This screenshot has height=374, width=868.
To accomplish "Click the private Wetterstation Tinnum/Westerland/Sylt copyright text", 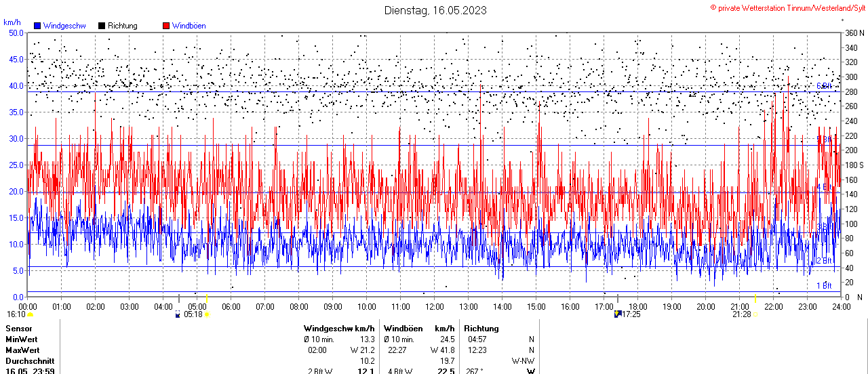I will pyautogui.click(x=787, y=7).
